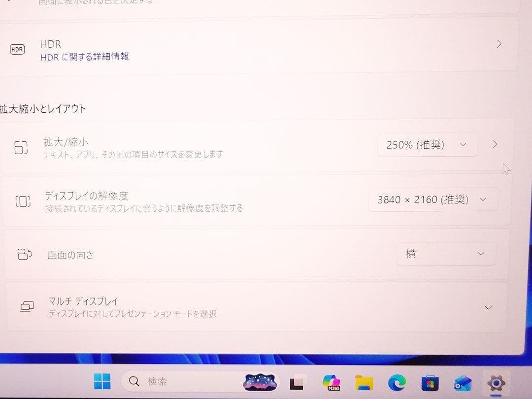
Task: Open the 横 screen orientation dropdown
Action: pyautogui.click(x=446, y=253)
